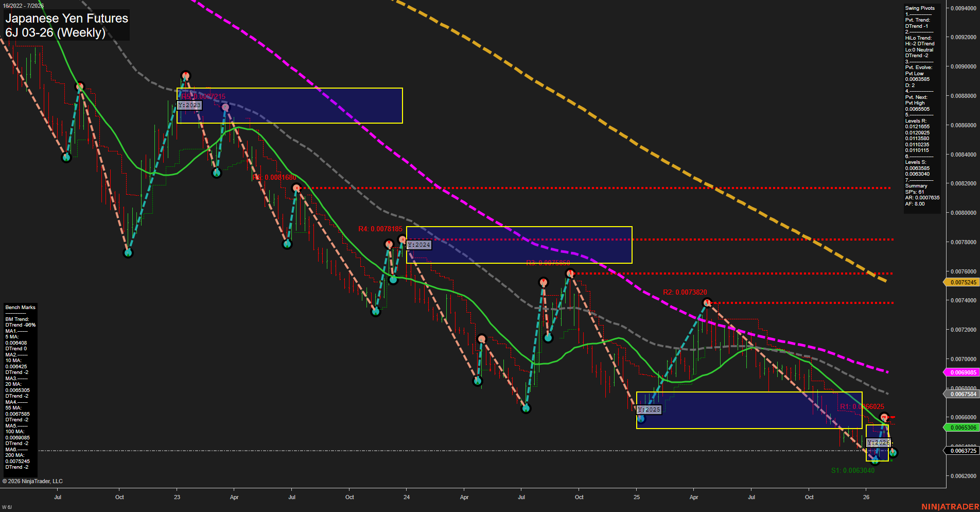Click the Bench Marks panel header
Screen dimensions: 980x512
pyautogui.click(x=20, y=306)
